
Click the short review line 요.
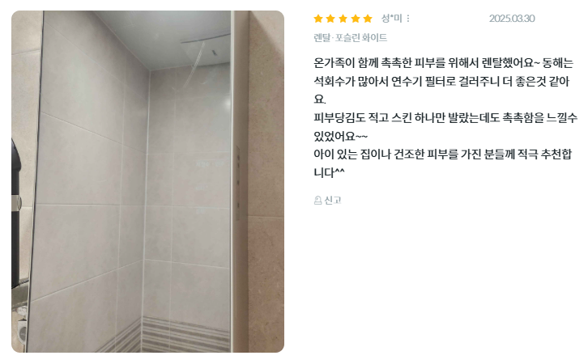point(319,99)
